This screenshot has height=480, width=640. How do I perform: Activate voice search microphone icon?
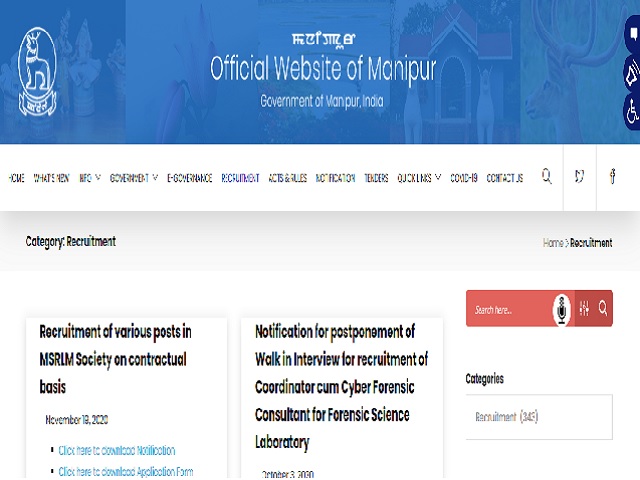point(562,309)
